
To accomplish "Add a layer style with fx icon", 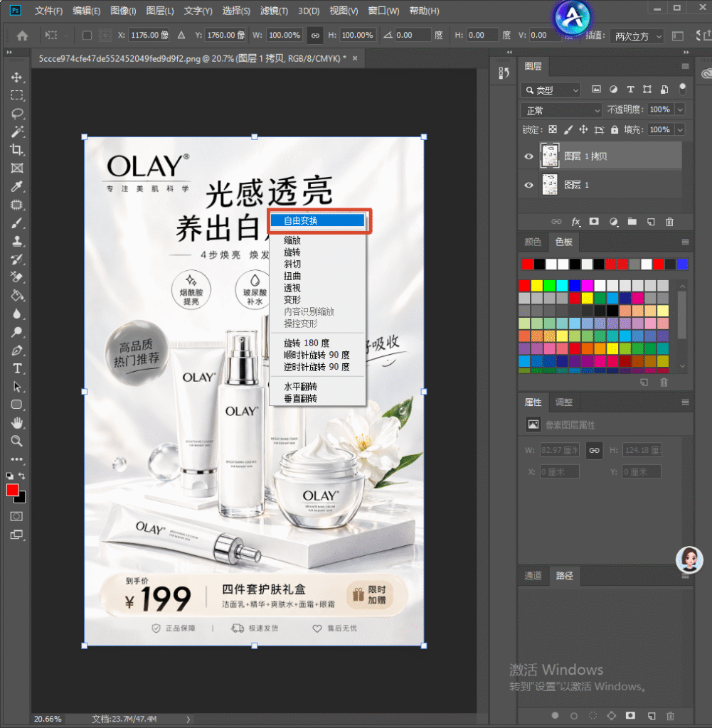I will pyautogui.click(x=576, y=222).
